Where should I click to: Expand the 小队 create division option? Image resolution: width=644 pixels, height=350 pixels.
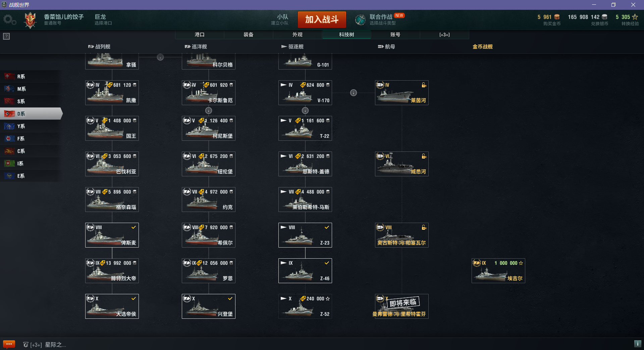tap(280, 19)
